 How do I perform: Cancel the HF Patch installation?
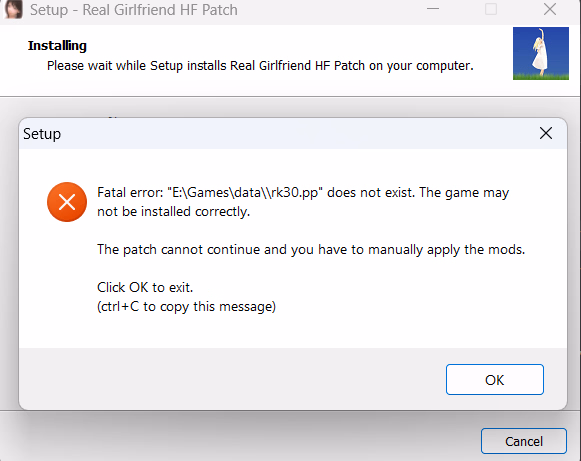tap(524, 441)
